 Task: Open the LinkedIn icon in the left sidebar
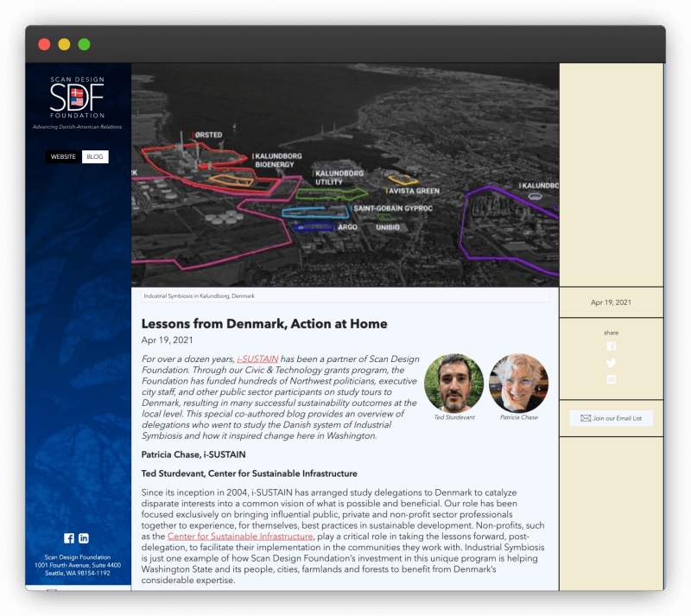[84, 538]
